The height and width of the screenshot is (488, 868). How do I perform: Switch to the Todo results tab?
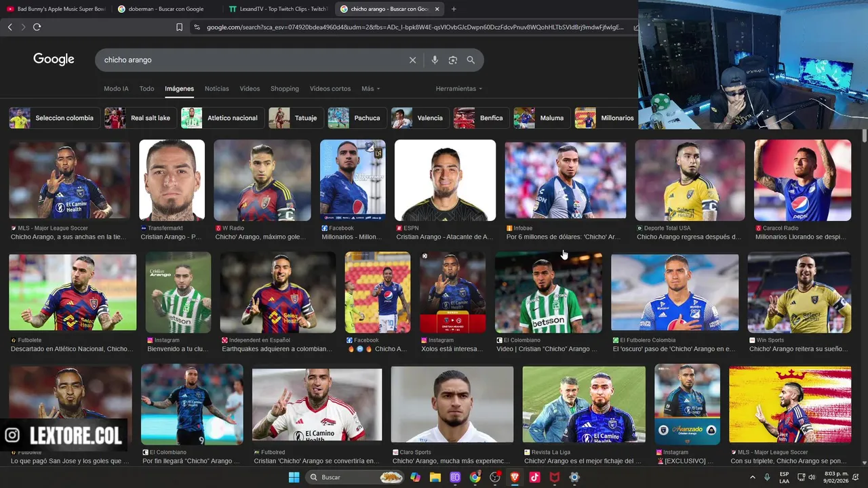pos(146,89)
